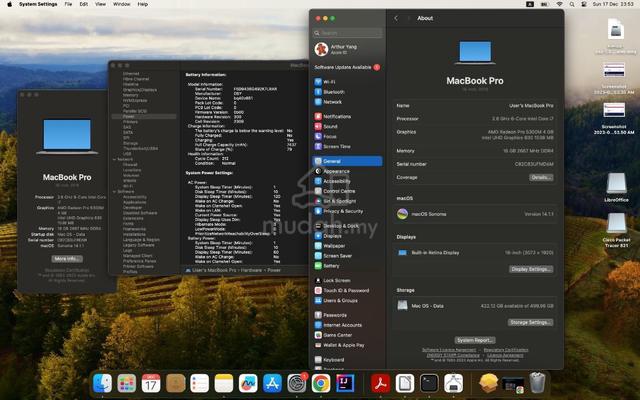This screenshot has height=400, width=640.
Task: Collapse the Software section in System Information
Action: point(114,191)
